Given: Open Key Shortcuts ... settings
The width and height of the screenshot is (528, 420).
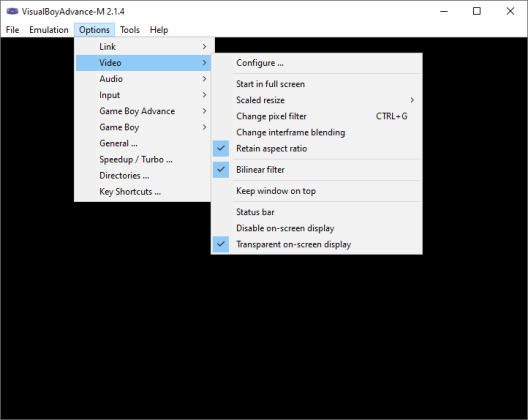Looking at the screenshot, I should (143, 192).
